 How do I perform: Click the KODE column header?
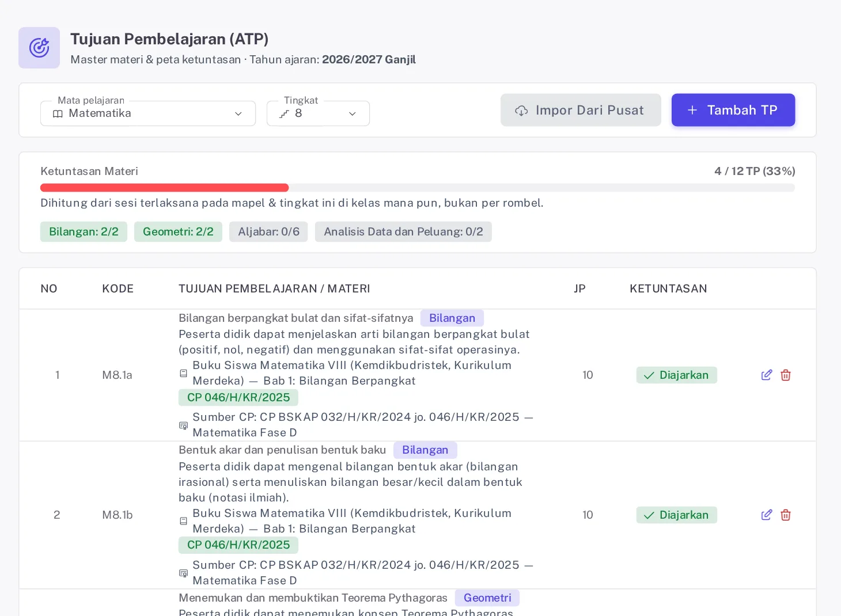(x=118, y=288)
